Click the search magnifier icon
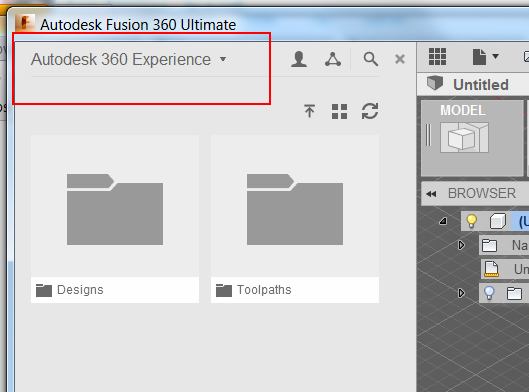 coord(370,59)
